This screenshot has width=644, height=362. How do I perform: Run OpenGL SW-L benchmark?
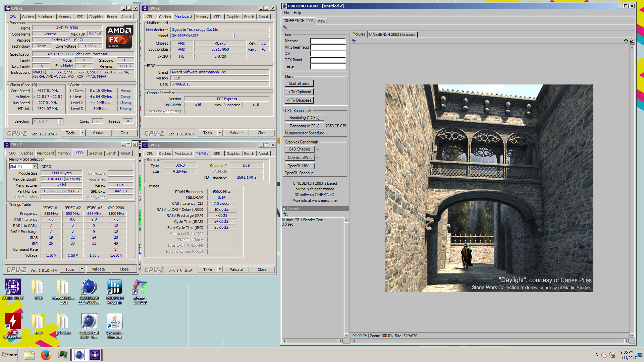click(x=300, y=158)
